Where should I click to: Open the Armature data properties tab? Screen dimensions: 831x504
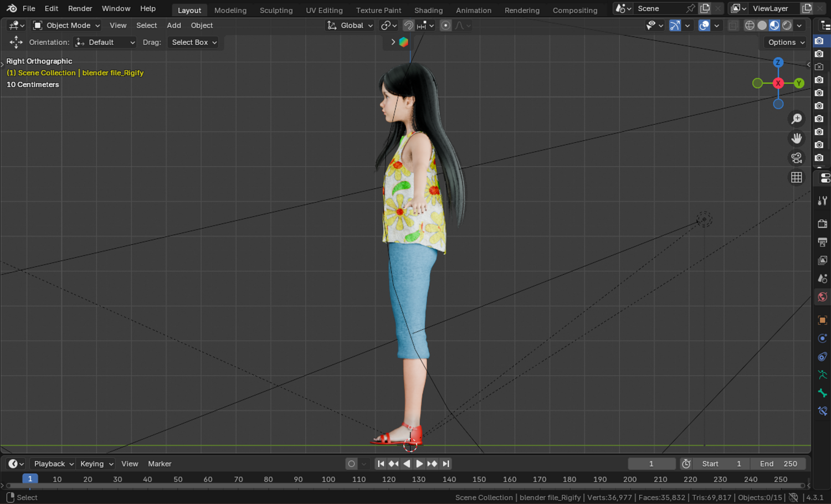[x=823, y=375]
